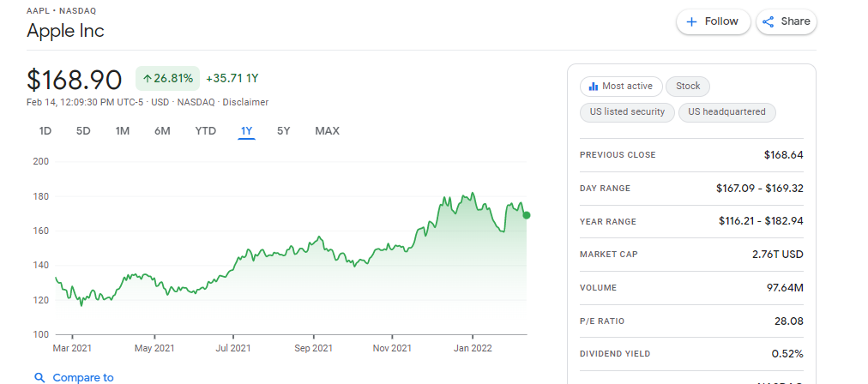
Task: Click the green endpoint dot on the chart
Action: (x=527, y=215)
